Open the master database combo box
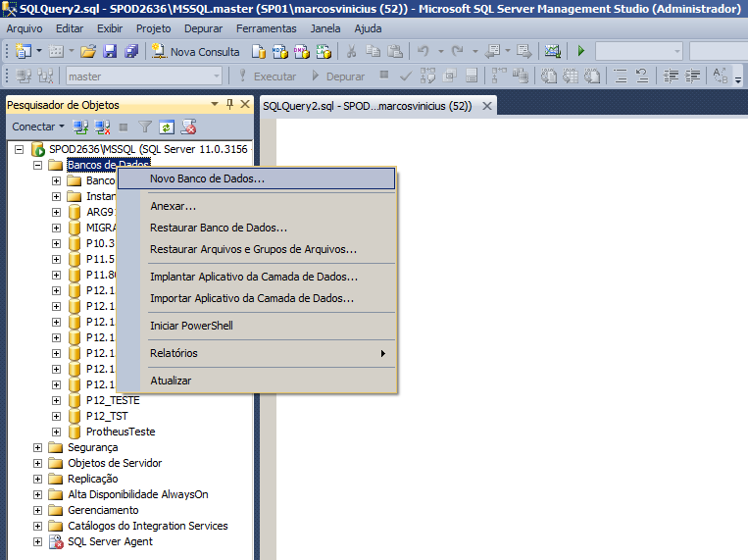The width and height of the screenshot is (748, 560). (144, 76)
